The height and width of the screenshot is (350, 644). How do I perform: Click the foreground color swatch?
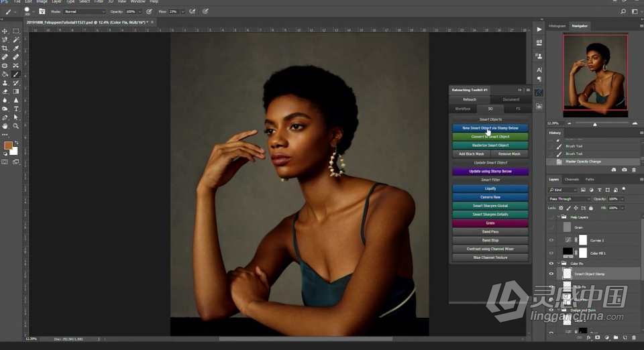point(8,145)
